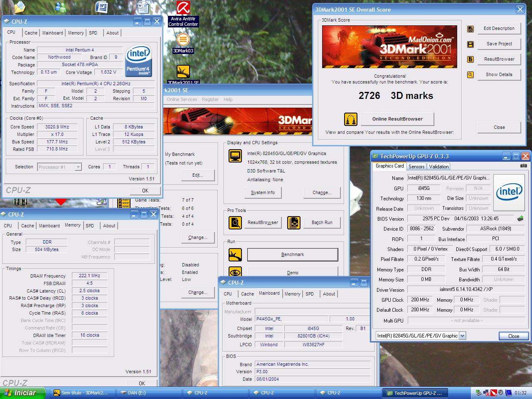
Task: Click the 3DMark2001 banner image in score window
Action: coord(389,47)
